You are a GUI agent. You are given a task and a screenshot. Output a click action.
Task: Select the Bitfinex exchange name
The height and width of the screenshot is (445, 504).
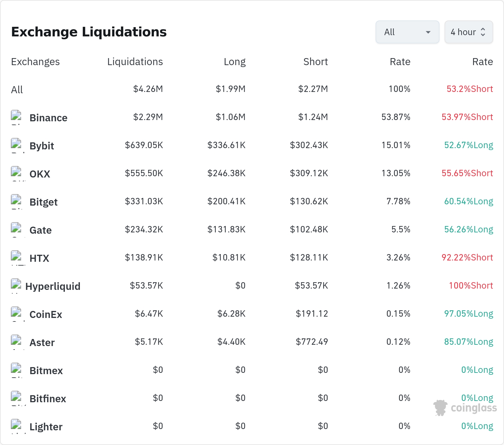point(48,399)
